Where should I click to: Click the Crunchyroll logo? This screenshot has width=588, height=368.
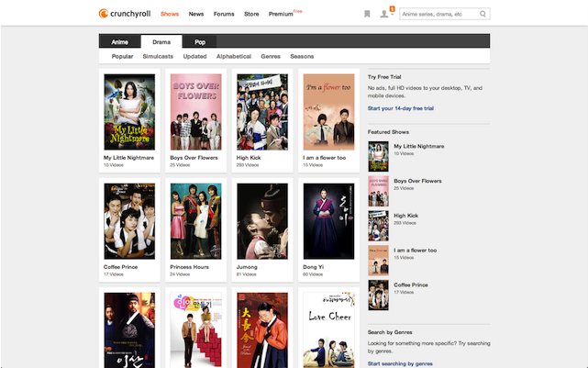pos(125,14)
